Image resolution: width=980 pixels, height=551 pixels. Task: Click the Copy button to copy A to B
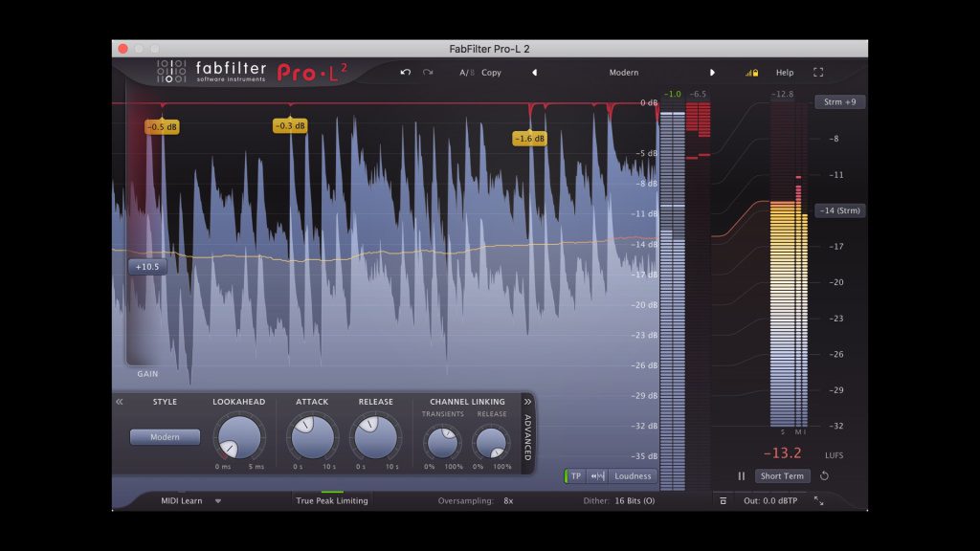pos(491,73)
